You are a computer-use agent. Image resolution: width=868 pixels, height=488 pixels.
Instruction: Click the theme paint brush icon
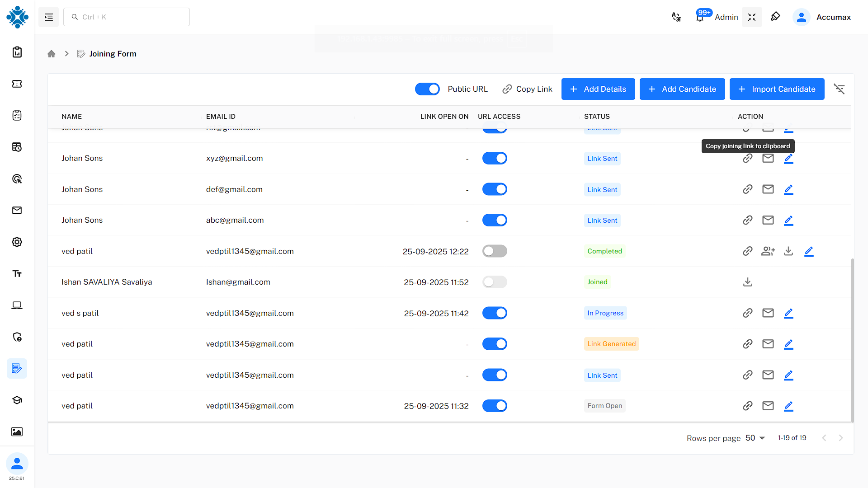(776, 17)
